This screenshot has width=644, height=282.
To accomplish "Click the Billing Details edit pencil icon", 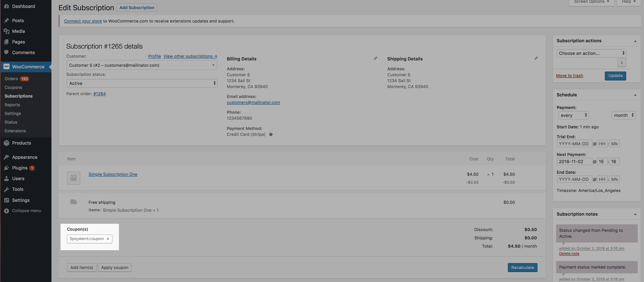I will (375, 58).
